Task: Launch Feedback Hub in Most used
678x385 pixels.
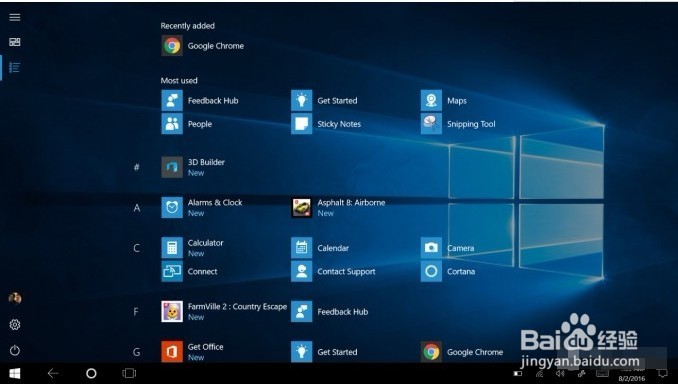Action: [200, 100]
